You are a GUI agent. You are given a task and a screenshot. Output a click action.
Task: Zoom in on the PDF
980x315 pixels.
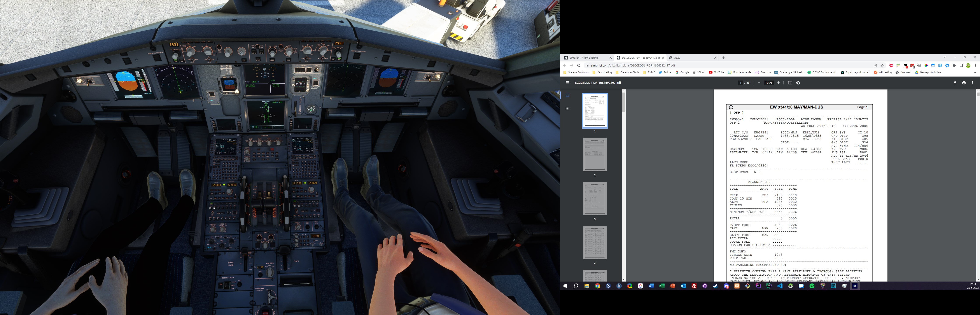point(778,82)
